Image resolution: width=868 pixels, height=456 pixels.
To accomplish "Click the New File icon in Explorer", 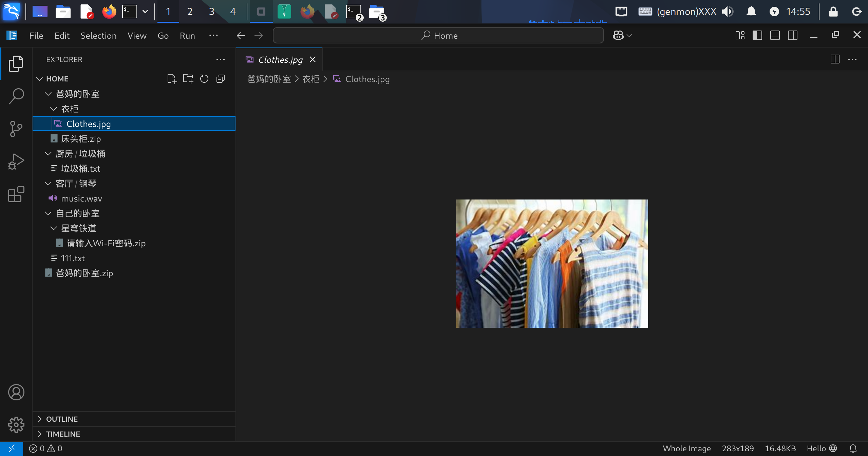I will [172, 79].
